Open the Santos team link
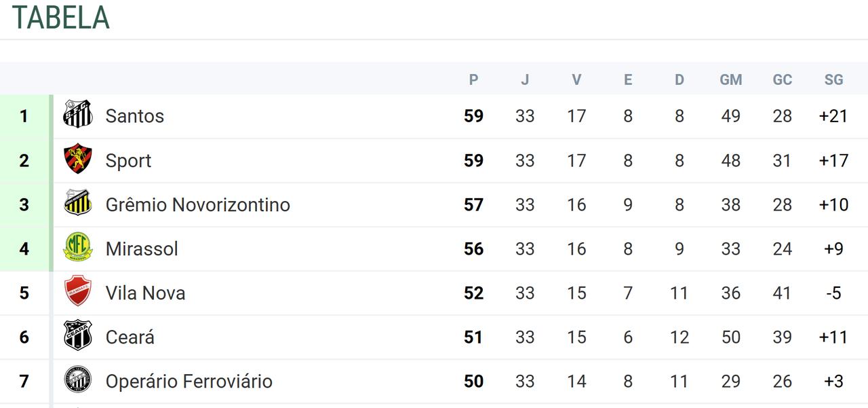Image resolution: width=868 pixels, height=408 pixels. [135, 116]
